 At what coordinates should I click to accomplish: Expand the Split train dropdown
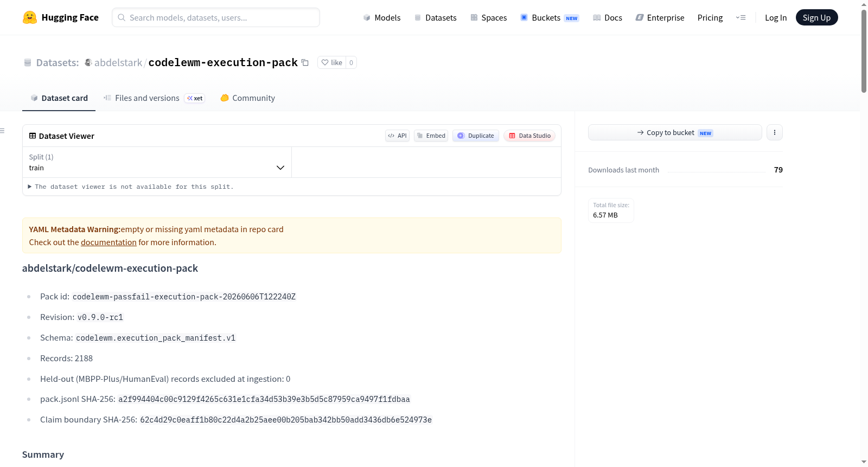(x=157, y=162)
